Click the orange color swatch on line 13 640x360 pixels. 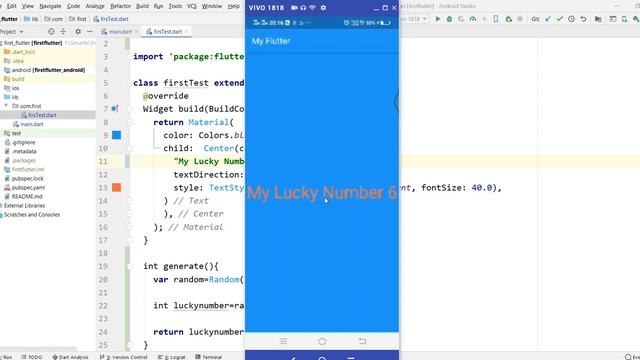(x=117, y=188)
